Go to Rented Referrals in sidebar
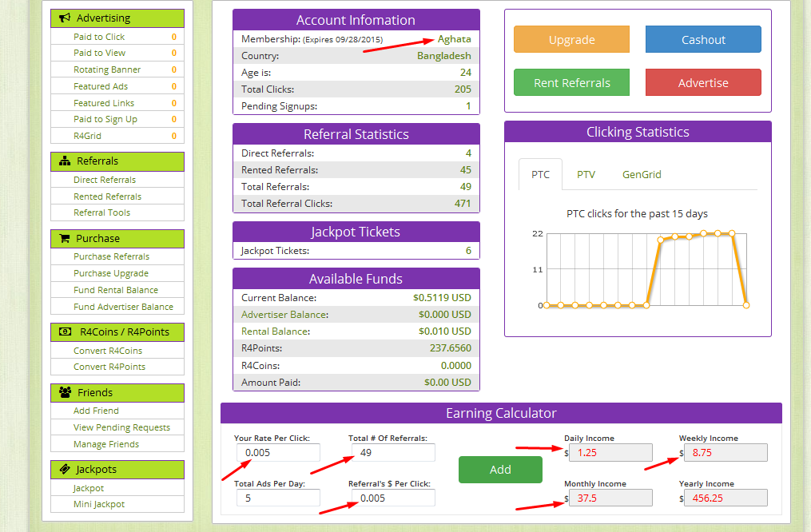The width and height of the screenshot is (811, 532). [107, 197]
